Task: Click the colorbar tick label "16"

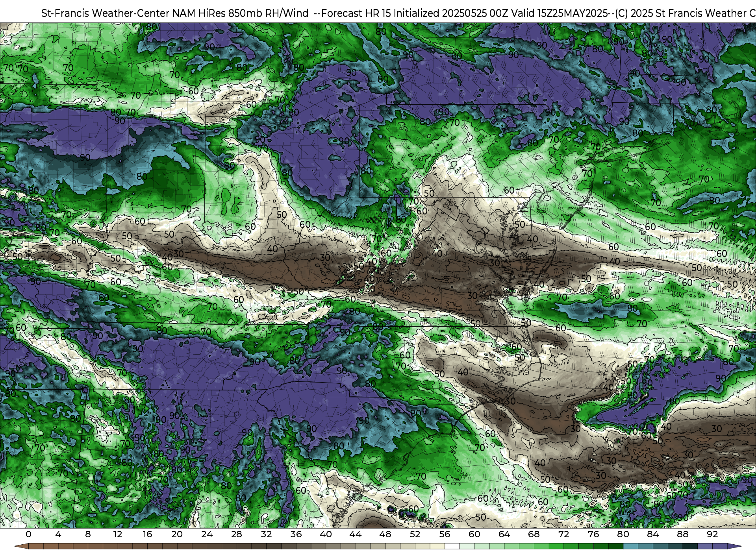Action: click(147, 534)
